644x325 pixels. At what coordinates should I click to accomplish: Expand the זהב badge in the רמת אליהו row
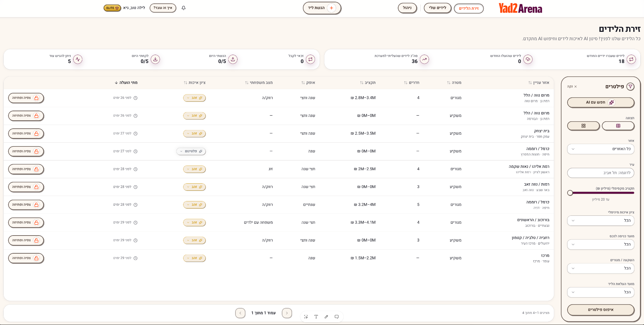(x=194, y=169)
